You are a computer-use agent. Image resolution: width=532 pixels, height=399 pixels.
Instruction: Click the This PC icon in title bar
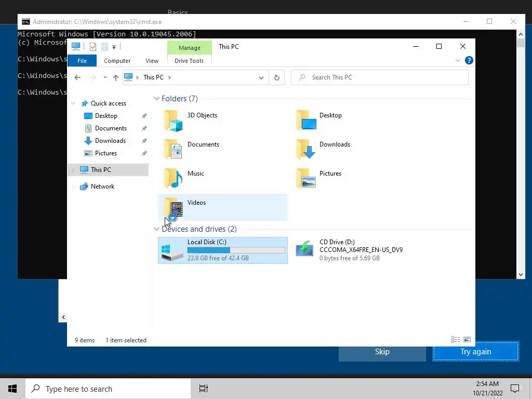[x=76, y=46]
